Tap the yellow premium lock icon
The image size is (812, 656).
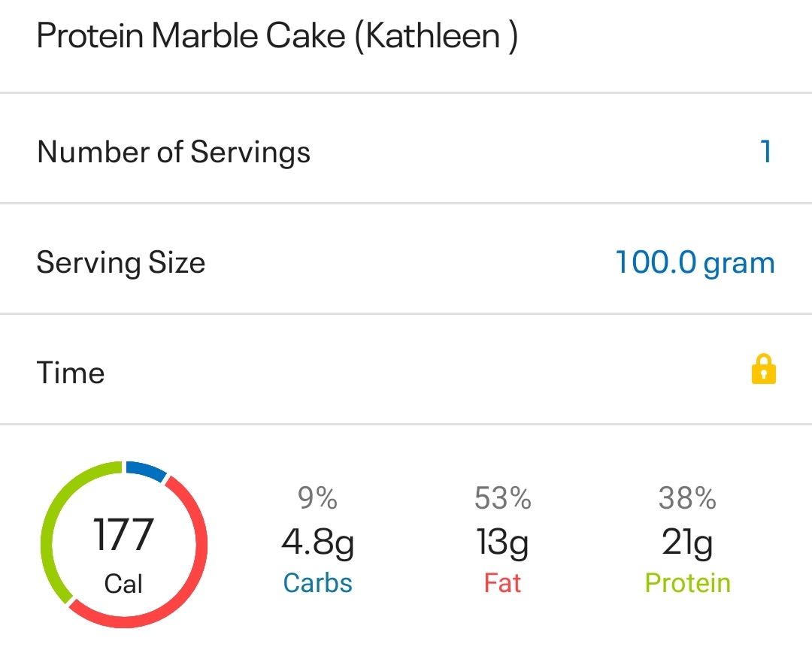click(763, 370)
